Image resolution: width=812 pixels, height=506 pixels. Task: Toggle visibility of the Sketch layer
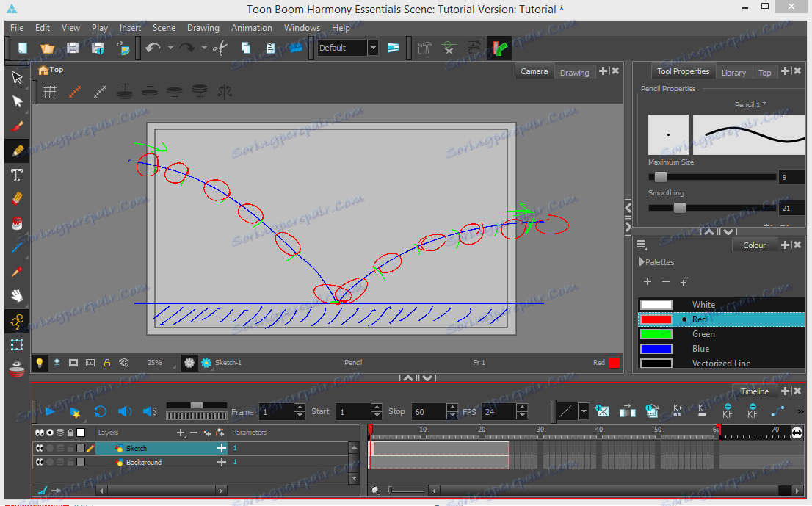tap(40, 448)
